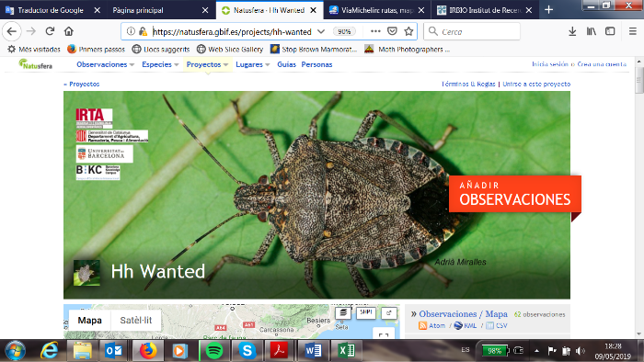Image resolution: width=644 pixels, height=362 pixels.
Task: Open Stop Brown Marmorat... bookmark
Action: [314, 50]
